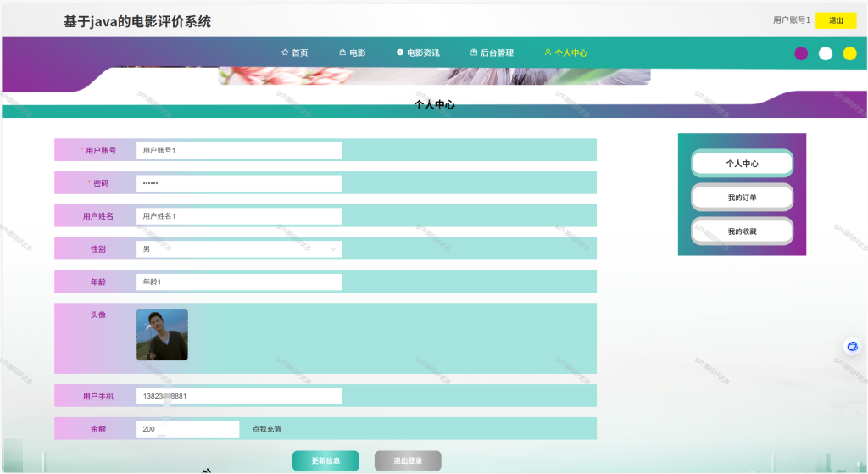Screen dimensions: 868x474
Task: Open 我的订单 in the side panel
Action: pos(743,197)
